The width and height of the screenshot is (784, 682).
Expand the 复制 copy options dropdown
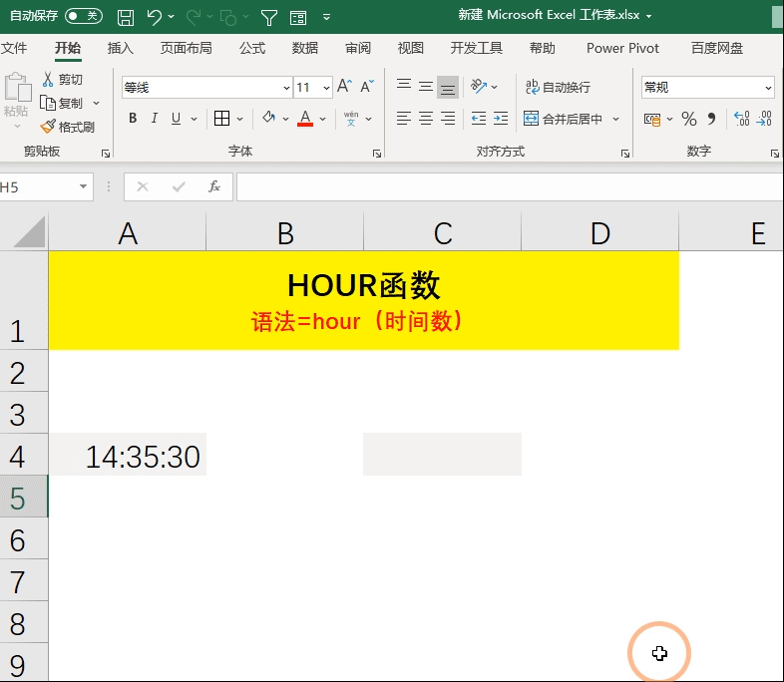point(97,103)
